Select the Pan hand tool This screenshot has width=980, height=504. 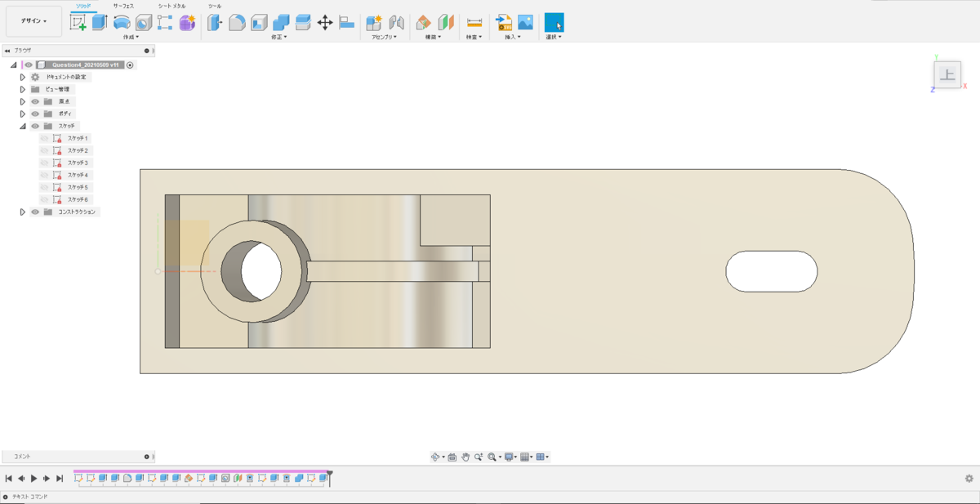[x=465, y=457]
